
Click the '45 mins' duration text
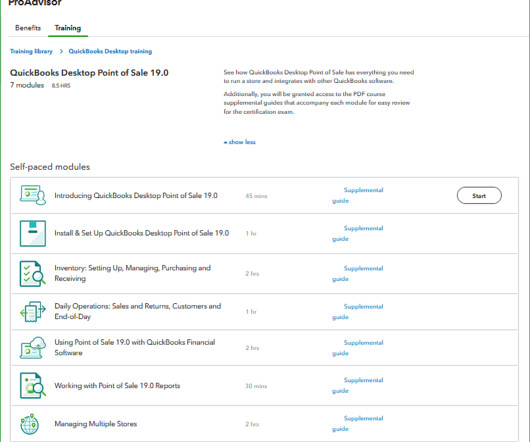(x=256, y=196)
